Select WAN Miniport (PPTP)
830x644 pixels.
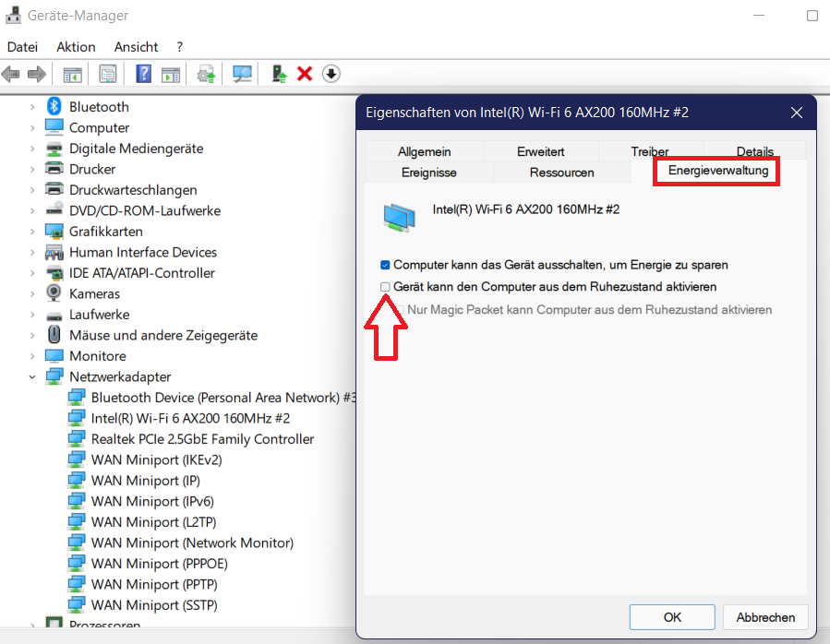tap(154, 584)
